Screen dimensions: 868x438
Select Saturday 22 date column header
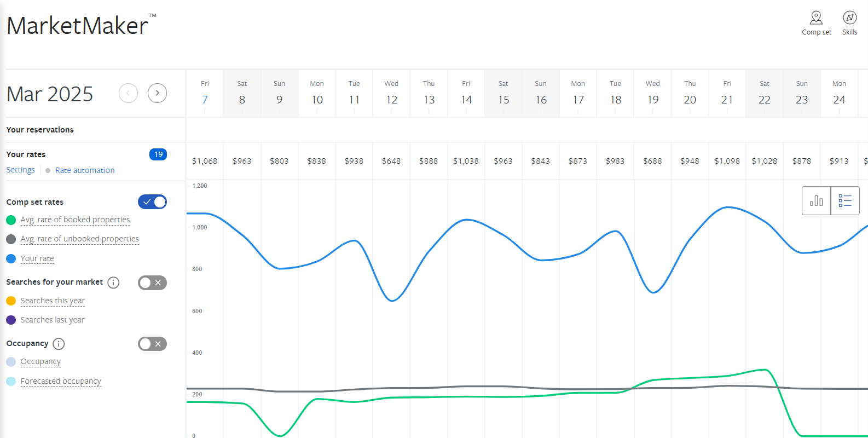pos(765,93)
